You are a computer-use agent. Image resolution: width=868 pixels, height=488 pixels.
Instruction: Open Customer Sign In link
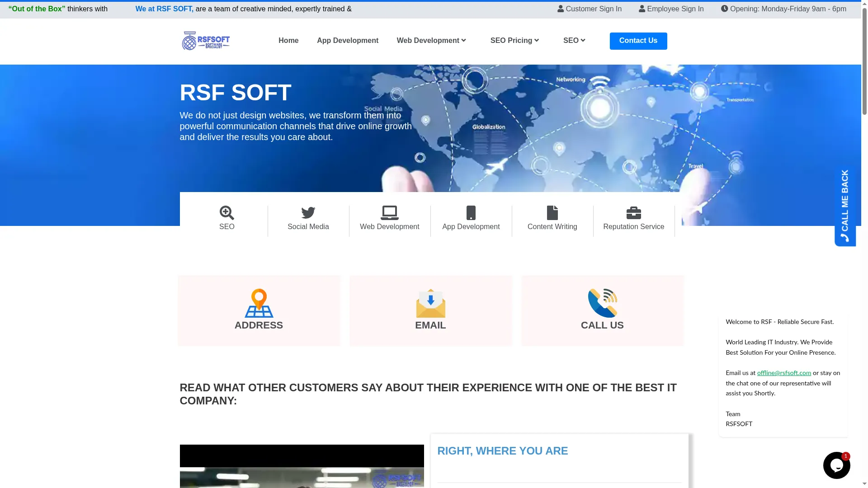click(590, 9)
